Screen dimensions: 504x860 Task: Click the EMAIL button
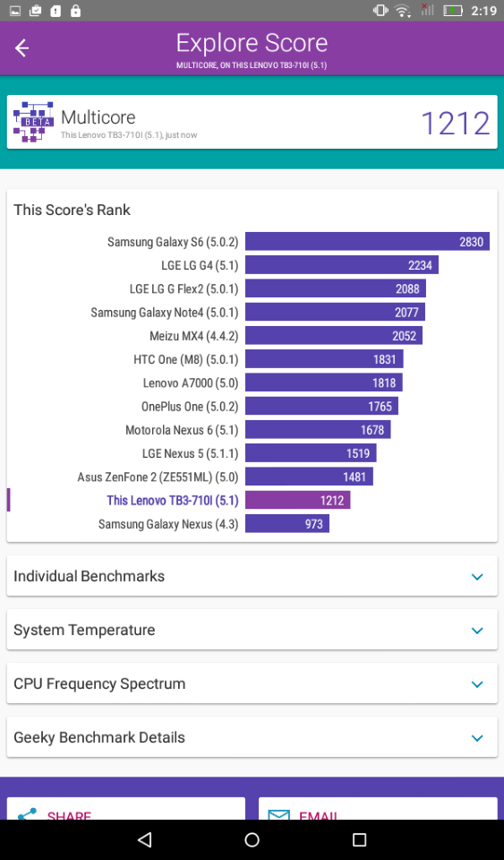(378, 809)
